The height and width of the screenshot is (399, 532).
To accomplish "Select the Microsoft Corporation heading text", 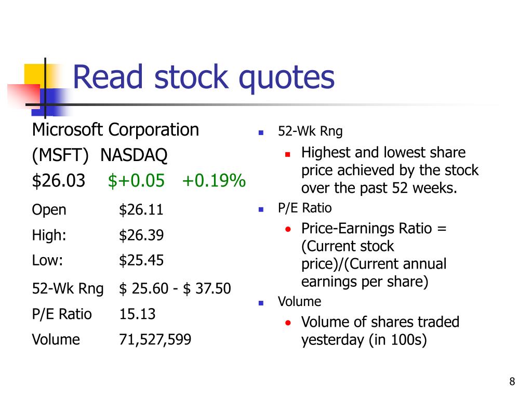I will (x=115, y=130).
